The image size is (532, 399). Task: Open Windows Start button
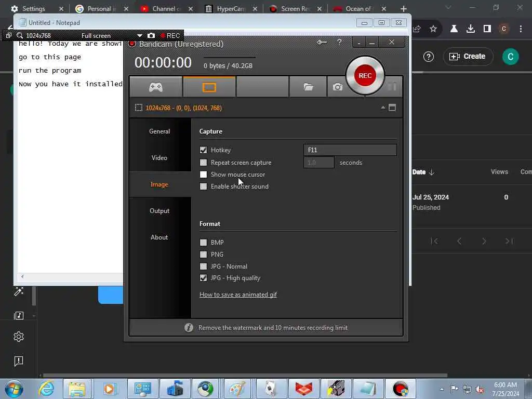point(14,389)
